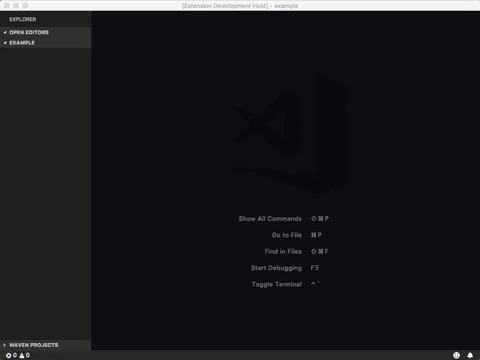Click Find in Files hint text

283,251
